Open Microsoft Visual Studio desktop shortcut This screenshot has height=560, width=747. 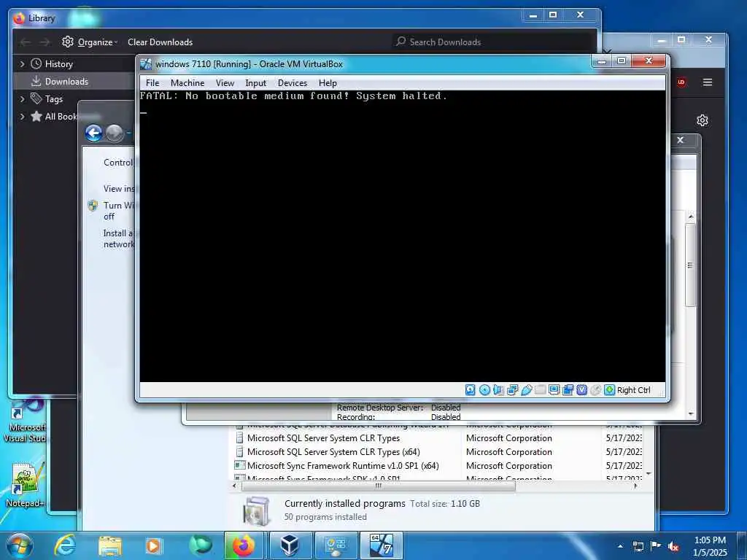[26, 421]
